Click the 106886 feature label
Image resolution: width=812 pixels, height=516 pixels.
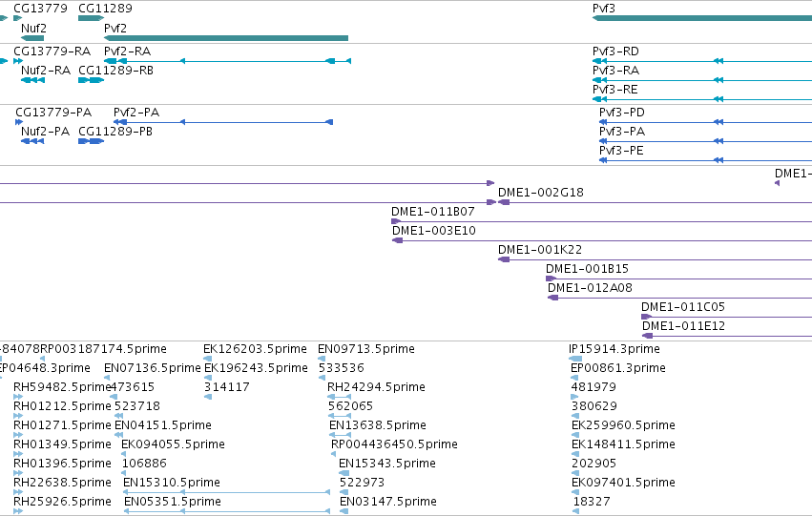click(144, 464)
